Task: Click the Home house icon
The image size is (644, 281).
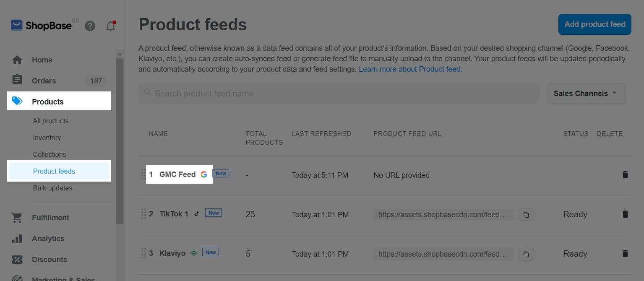Action: (17, 60)
